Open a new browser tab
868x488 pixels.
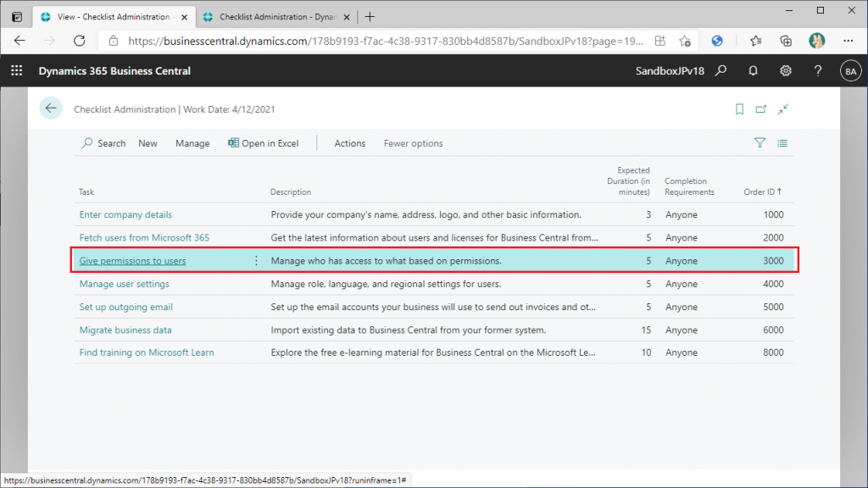pos(370,17)
